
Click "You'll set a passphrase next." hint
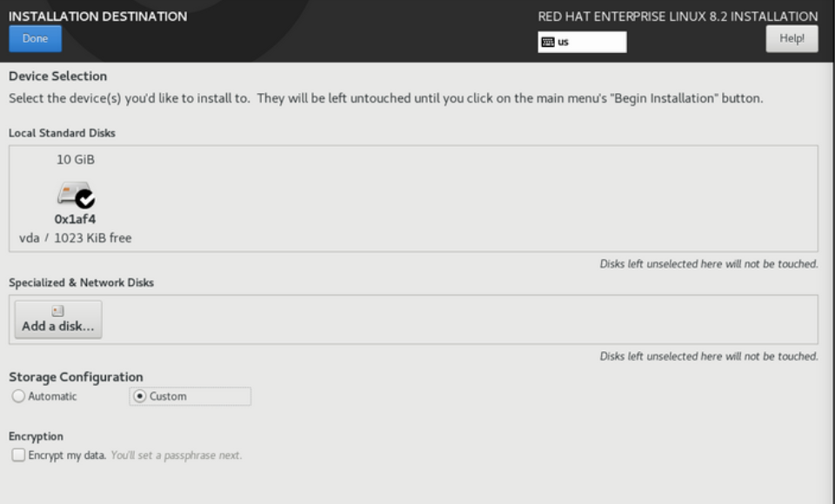(x=177, y=455)
